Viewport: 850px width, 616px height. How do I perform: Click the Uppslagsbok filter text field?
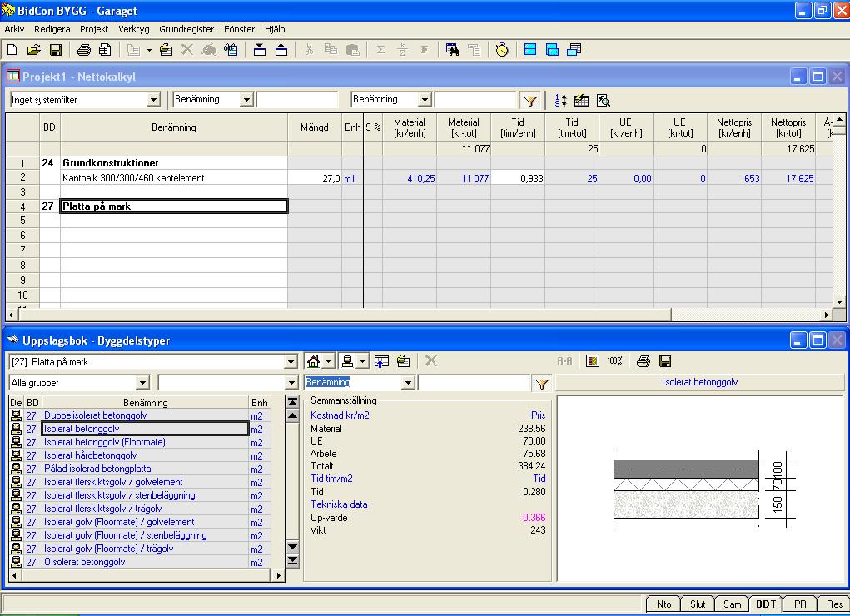[474, 383]
